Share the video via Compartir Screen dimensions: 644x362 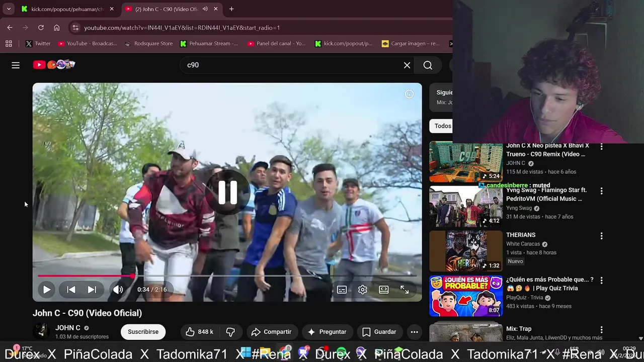272,332
